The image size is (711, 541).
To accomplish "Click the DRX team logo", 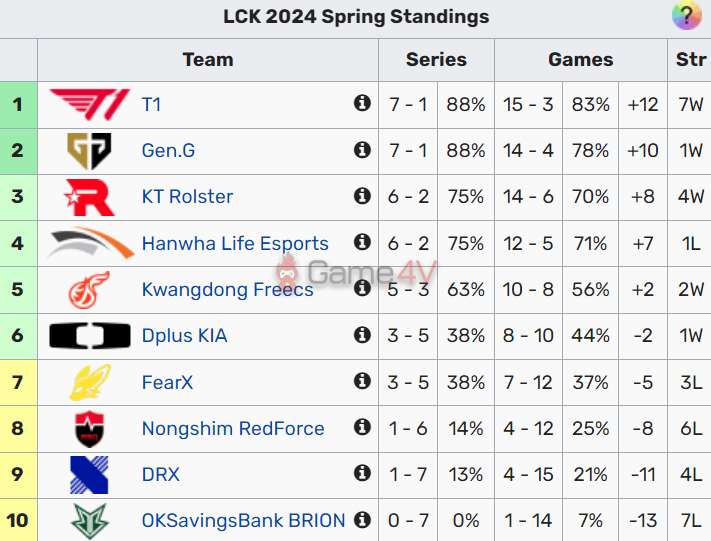I will tap(89, 474).
